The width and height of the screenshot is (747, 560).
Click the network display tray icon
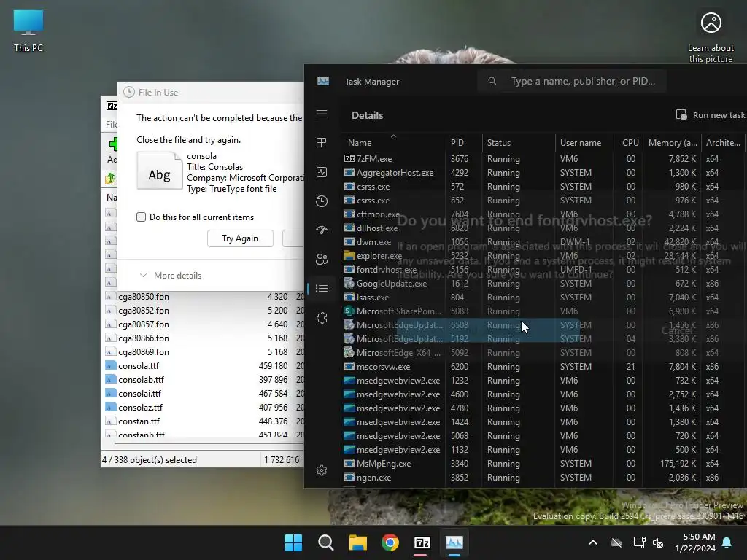tap(639, 542)
